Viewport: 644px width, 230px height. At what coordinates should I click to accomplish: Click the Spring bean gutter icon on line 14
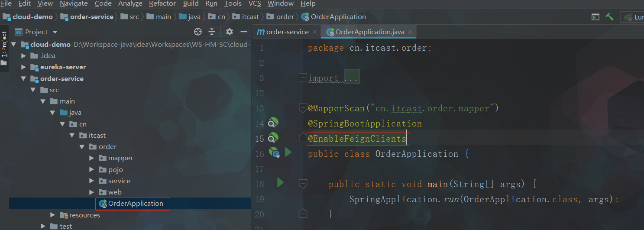coord(273,123)
